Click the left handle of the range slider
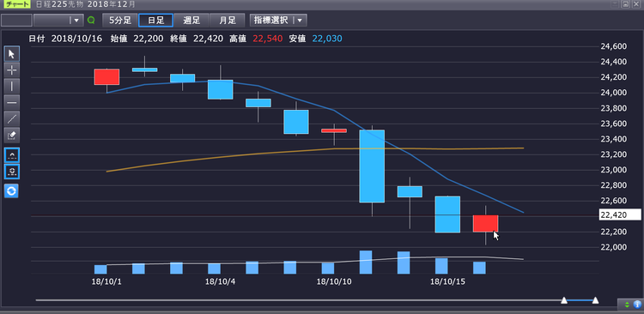The height and width of the screenshot is (314, 644). click(x=564, y=300)
